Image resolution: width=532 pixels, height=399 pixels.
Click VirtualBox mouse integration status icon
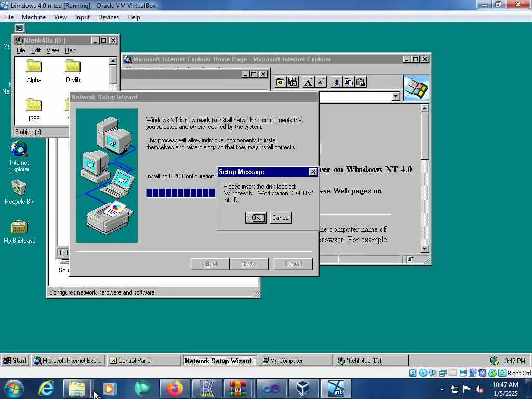coord(493,373)
